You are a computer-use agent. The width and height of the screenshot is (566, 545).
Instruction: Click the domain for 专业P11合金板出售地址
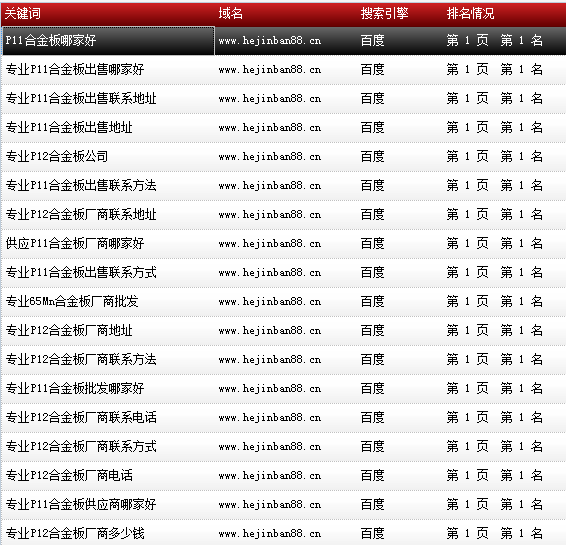tap(270, 128)
